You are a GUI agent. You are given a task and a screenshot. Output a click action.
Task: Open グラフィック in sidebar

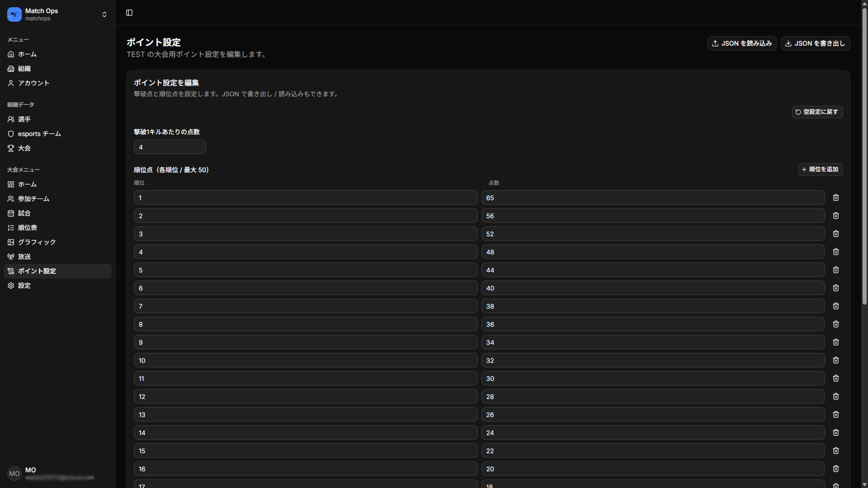click(x=57, y=242)
